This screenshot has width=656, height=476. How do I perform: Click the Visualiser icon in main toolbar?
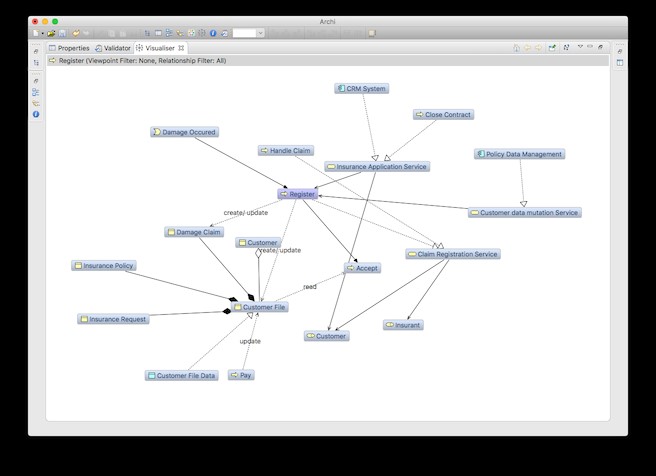[x=202, y=33]
